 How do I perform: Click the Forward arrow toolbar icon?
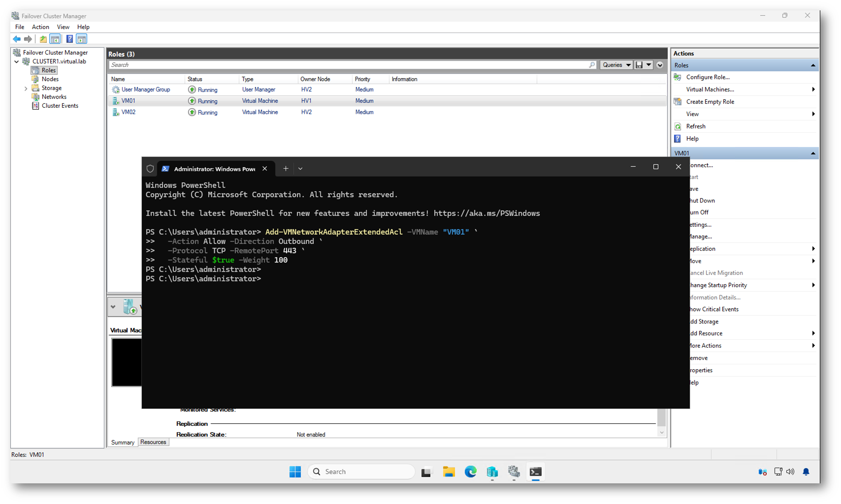(28, 39)
